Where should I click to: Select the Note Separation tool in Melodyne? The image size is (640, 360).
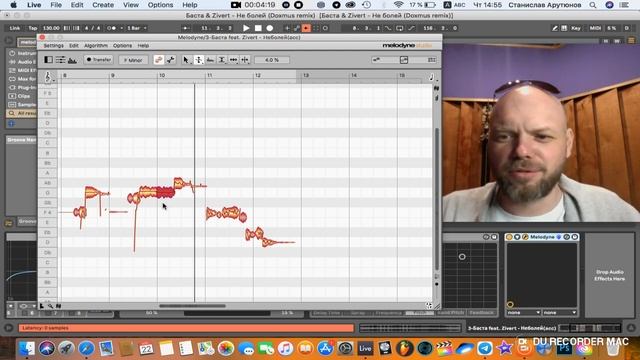(245, 60)
